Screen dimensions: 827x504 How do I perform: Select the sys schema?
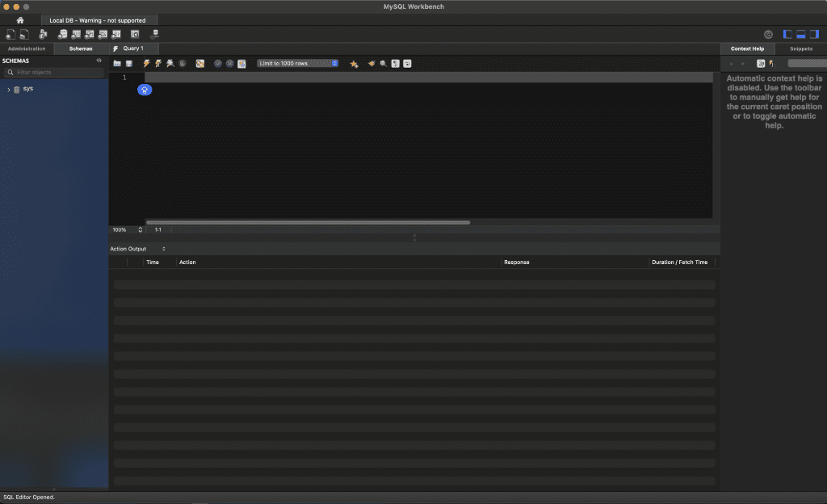pos(28,89)
